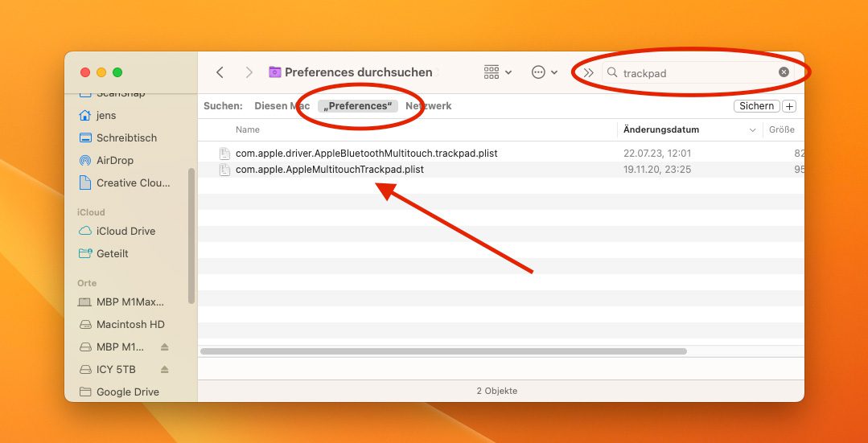Viewport: 868px width, 443px height.
Task: Sort by Änderungsdatum column header
Action: point(661,129)
